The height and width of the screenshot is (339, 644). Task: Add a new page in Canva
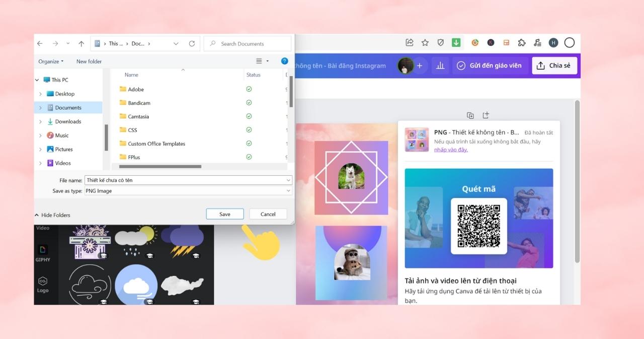[x=486, y=115]
